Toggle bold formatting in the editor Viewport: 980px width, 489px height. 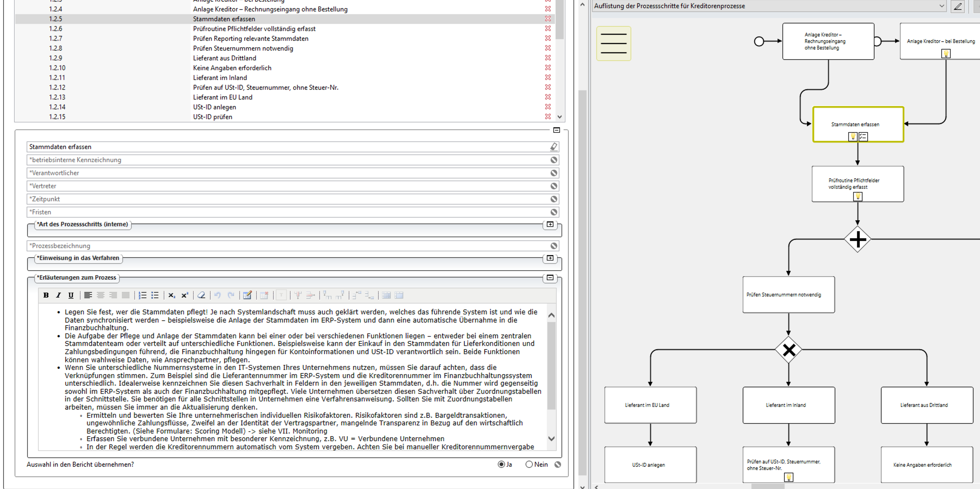pos(46,295)
